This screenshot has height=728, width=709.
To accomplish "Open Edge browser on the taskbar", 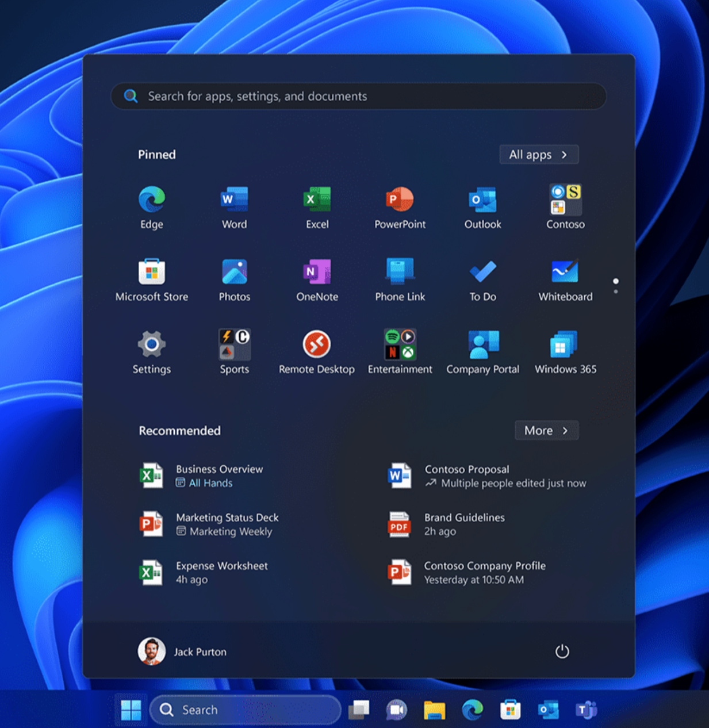I will 473,710.
